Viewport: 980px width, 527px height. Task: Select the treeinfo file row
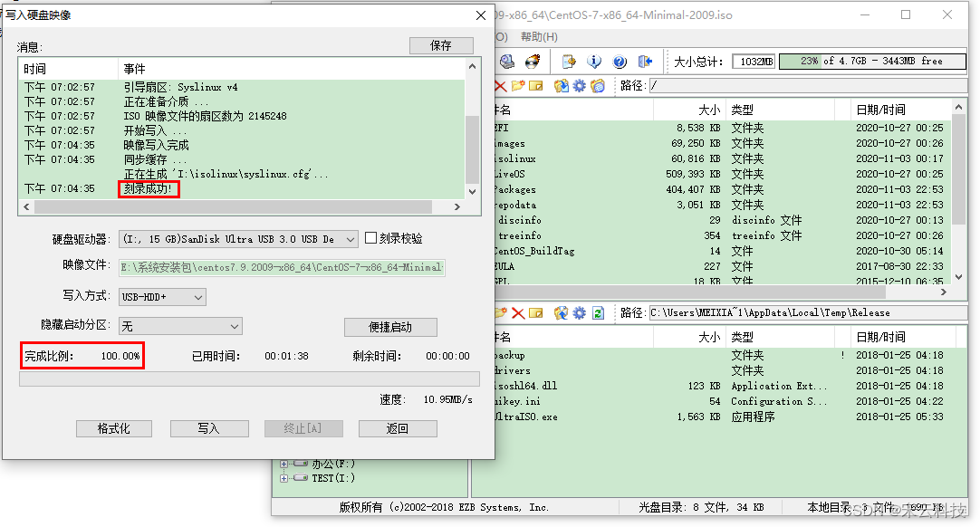(x=721, y=235)
